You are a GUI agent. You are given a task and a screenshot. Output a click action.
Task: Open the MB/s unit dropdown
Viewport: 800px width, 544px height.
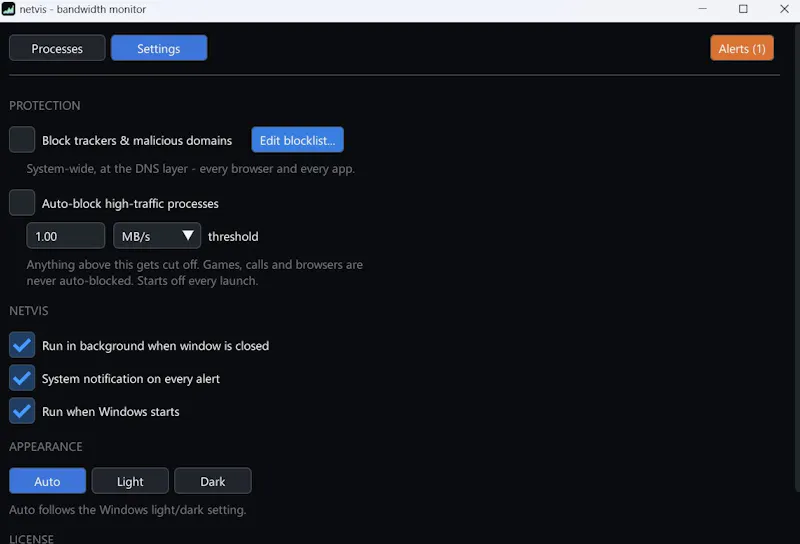point(157,236)
